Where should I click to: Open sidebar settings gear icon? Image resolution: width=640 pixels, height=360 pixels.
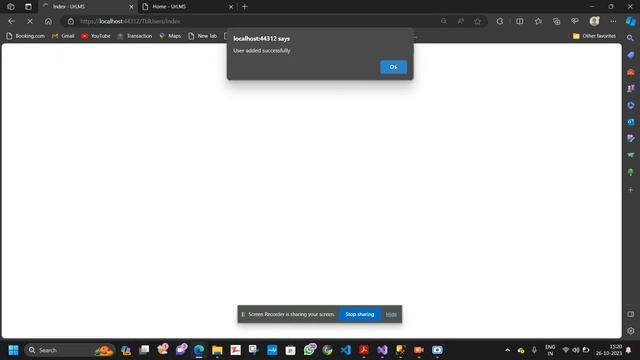631,331
